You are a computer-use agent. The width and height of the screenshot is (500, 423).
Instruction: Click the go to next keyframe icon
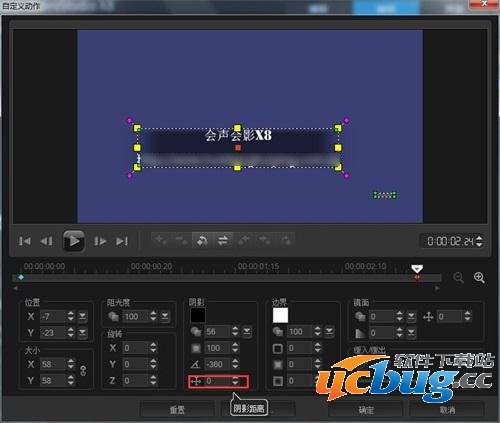pos(264,240)
